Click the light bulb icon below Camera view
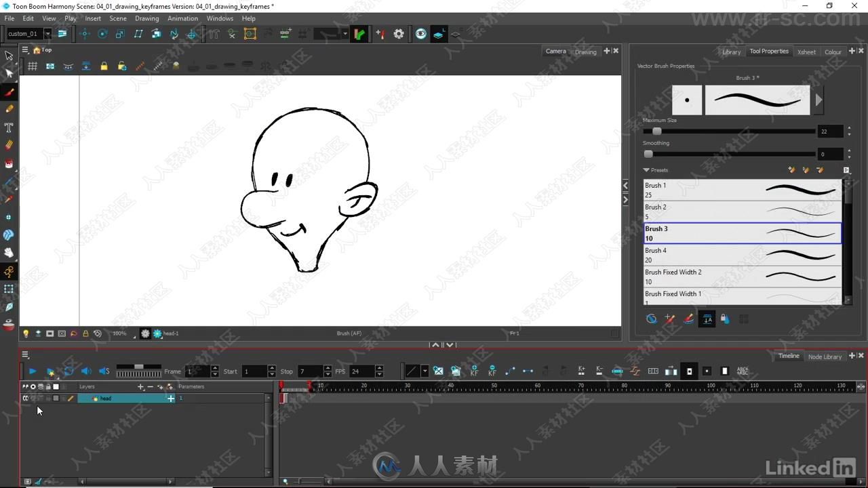 [x=26, y=333]
